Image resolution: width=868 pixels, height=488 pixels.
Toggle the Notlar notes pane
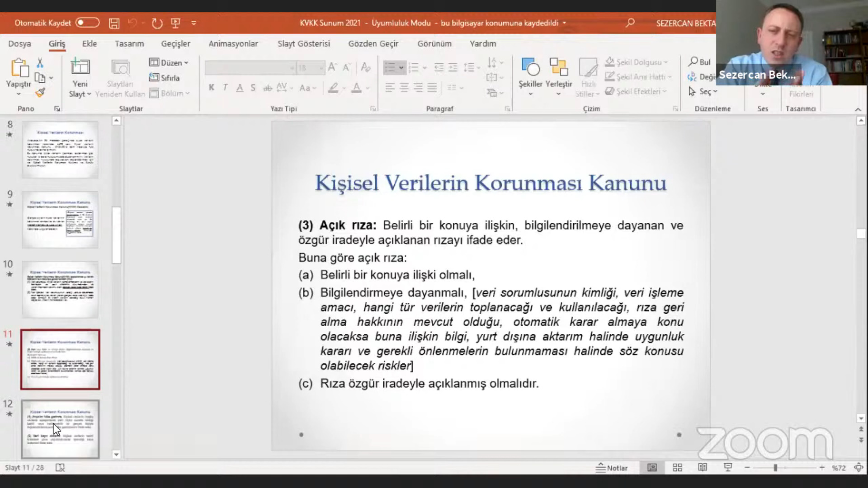tap(612, 468)
